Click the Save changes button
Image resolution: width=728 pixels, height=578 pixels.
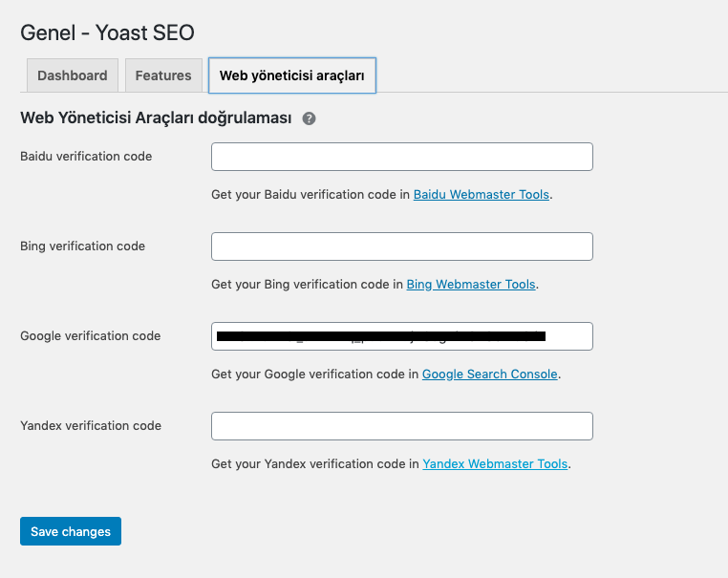[71, 531]
